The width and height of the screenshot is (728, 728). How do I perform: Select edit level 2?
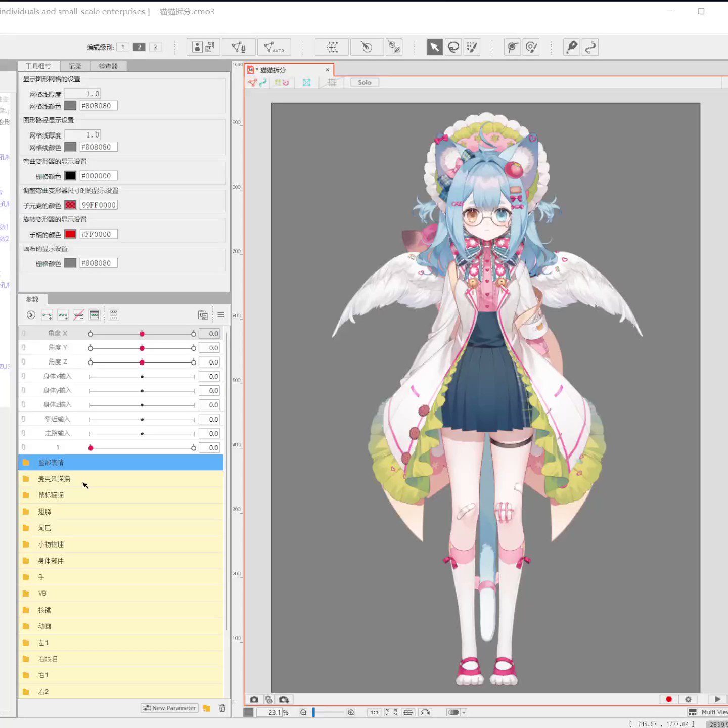point(139,47)
